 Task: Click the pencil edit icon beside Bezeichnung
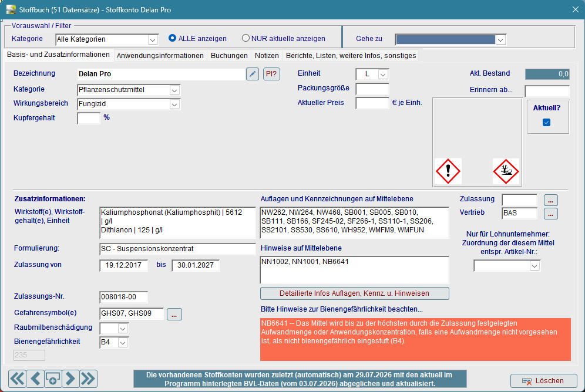tap(253, 74)
